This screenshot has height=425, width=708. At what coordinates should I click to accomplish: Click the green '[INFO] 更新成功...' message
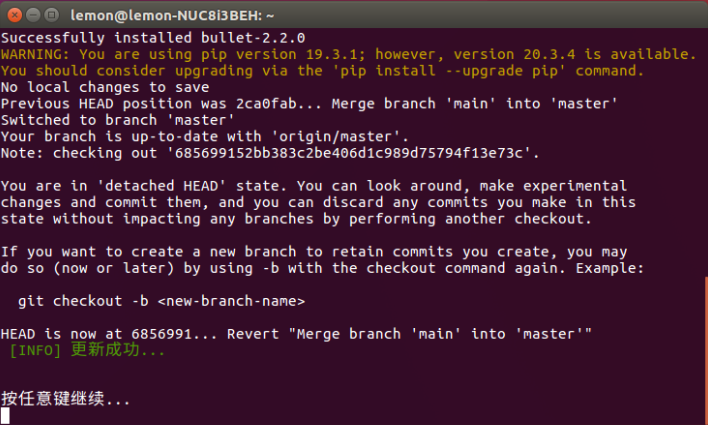(87, 350)
